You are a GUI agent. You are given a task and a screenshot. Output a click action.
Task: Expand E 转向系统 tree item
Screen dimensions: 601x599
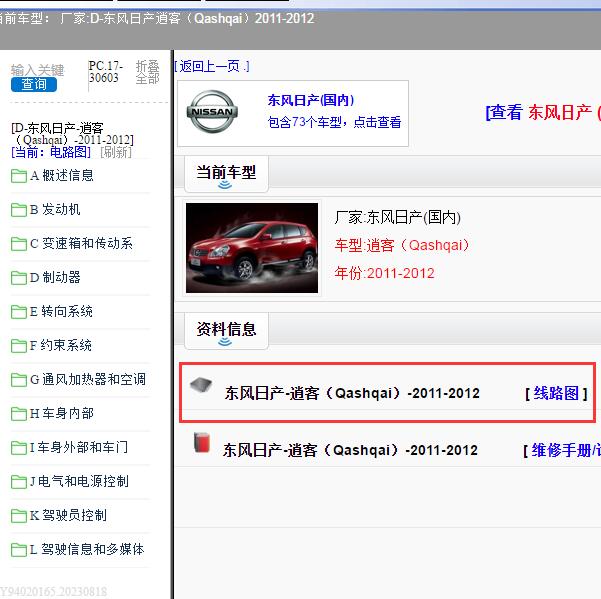(61, 312)
